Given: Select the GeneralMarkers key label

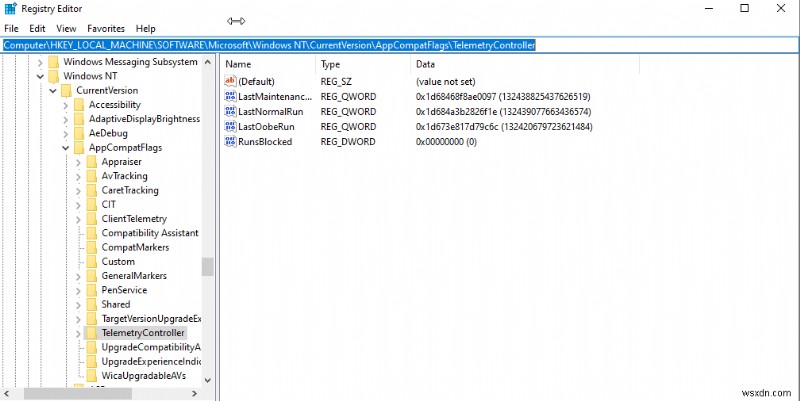Looking at the screenshot, I should coord(134,276).
